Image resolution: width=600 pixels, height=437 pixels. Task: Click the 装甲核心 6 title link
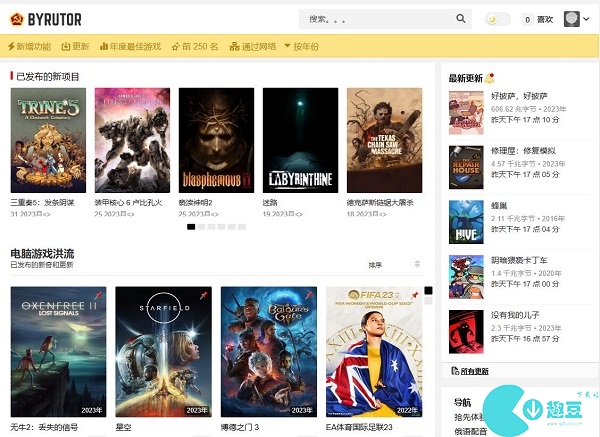tap(129, 203)
